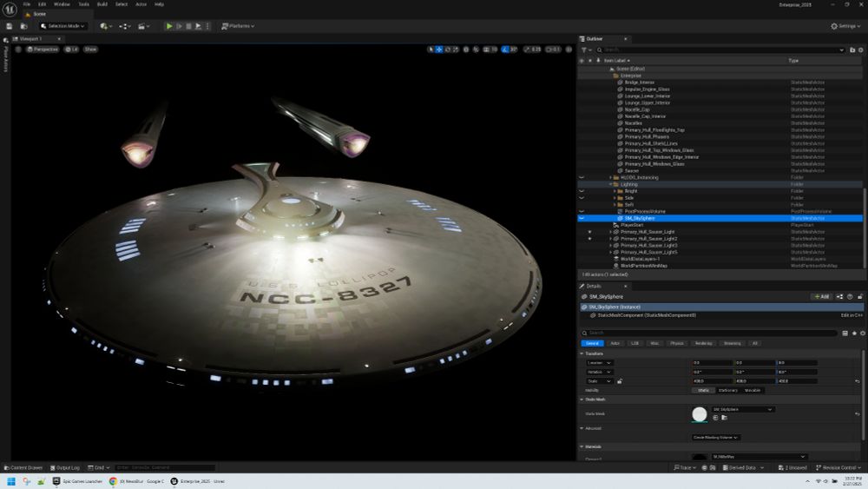Toggle the Scale lock ratio icon
The image size is (868, 489).
tap(620, 381)
